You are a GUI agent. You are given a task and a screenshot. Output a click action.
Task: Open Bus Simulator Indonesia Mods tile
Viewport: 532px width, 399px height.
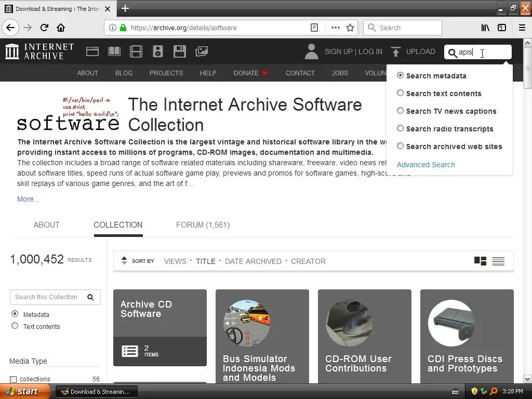pos(262,337)
